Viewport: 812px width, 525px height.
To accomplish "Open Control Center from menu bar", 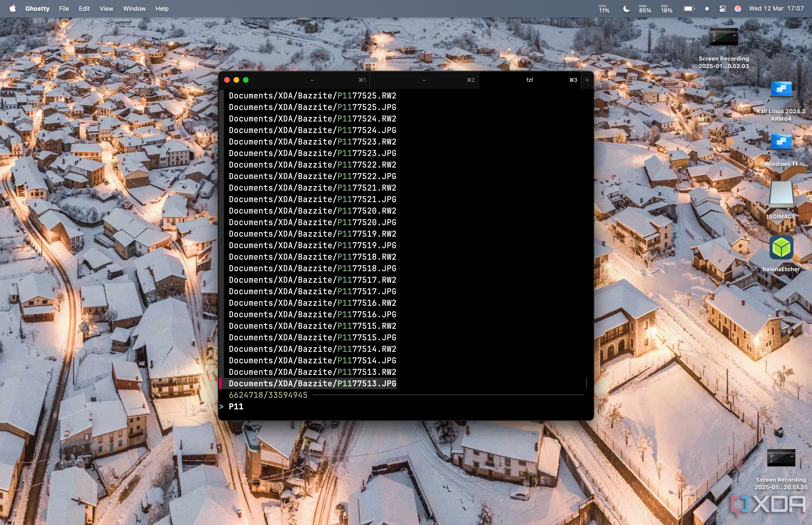I will [x=722, y=8].
